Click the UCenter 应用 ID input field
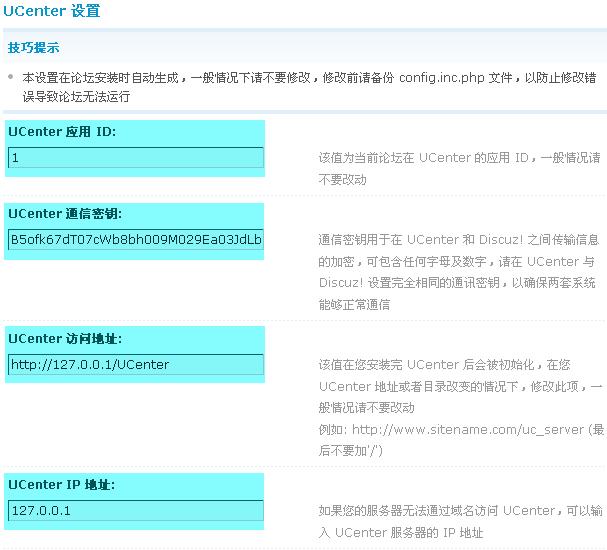Viewport: 607px width, 550px height. (136, 158)
